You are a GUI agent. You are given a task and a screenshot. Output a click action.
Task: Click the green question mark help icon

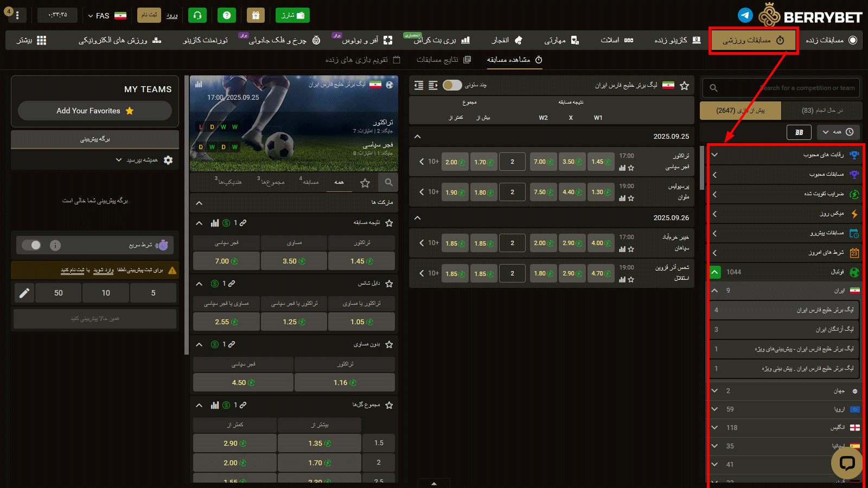(x=227, y=15)
